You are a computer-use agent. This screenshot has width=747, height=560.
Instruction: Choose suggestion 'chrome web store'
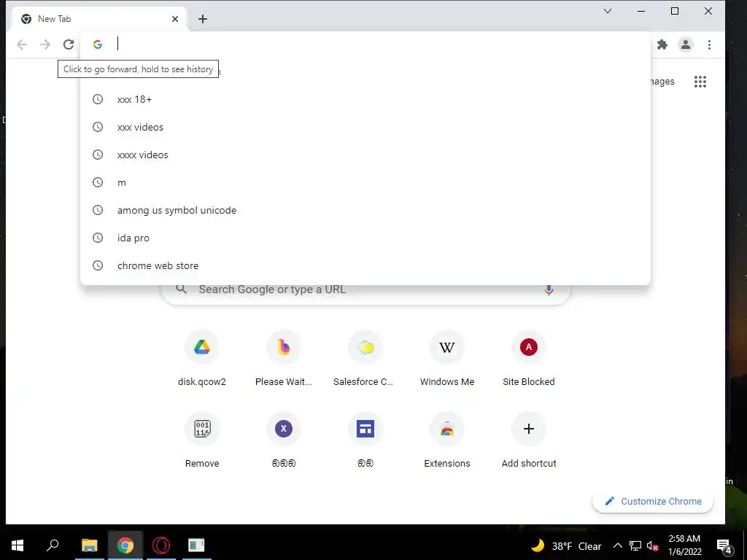365,265
